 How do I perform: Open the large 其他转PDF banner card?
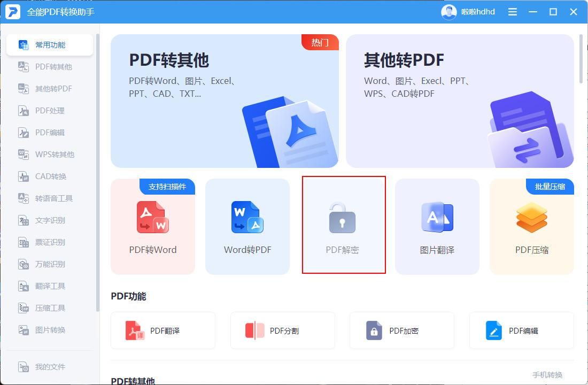point(460,101)
